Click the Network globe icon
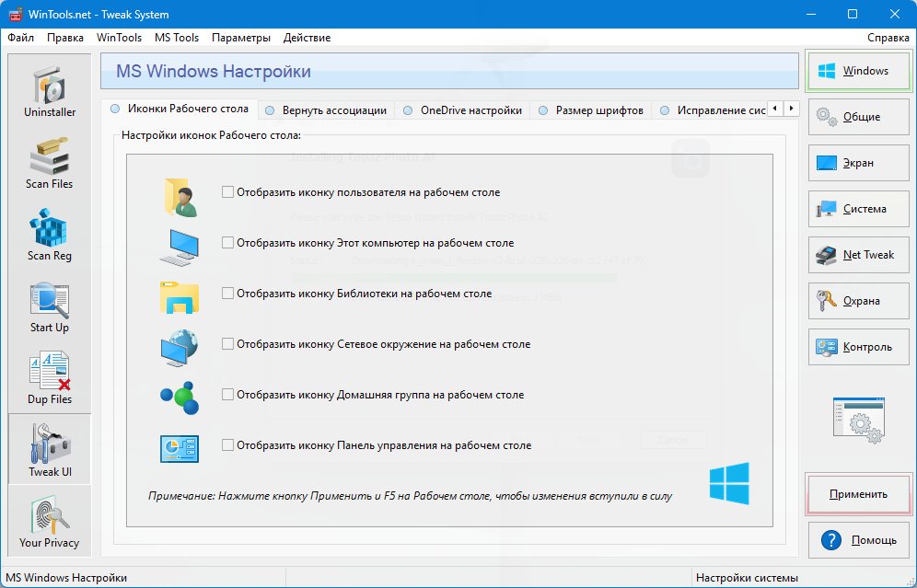The image size is (917, 588). [179, 348]
